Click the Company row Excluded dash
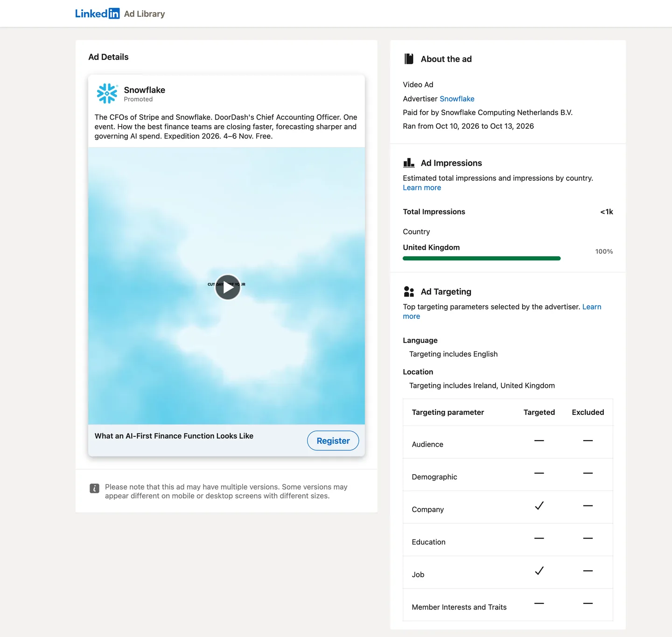Viewport: 672px width, 637px height. click(588, 506)
